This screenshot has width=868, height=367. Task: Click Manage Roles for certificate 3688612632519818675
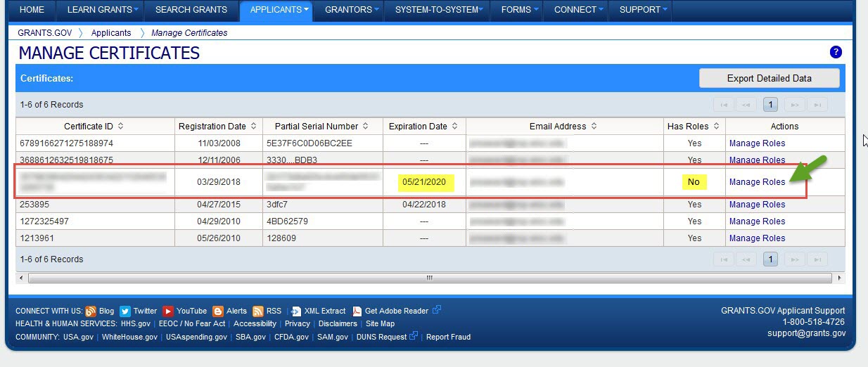757,160
